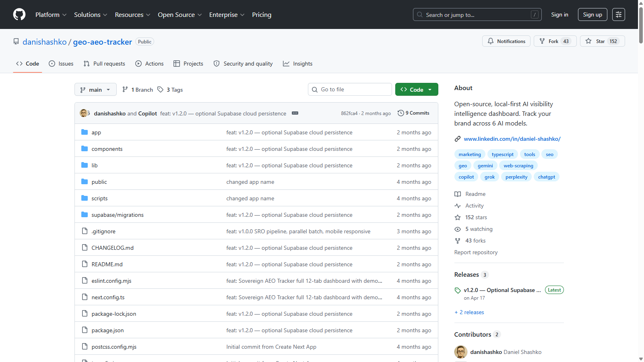This screenshot has width=644, height=362.
Task: Click commit hash 862fca4
Action: coord(349,113)
